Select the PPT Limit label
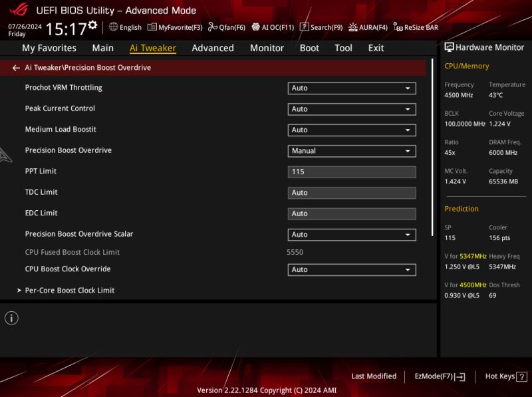Image resolution: width=532 pixels, height=397 pixels. click(41, 172)
